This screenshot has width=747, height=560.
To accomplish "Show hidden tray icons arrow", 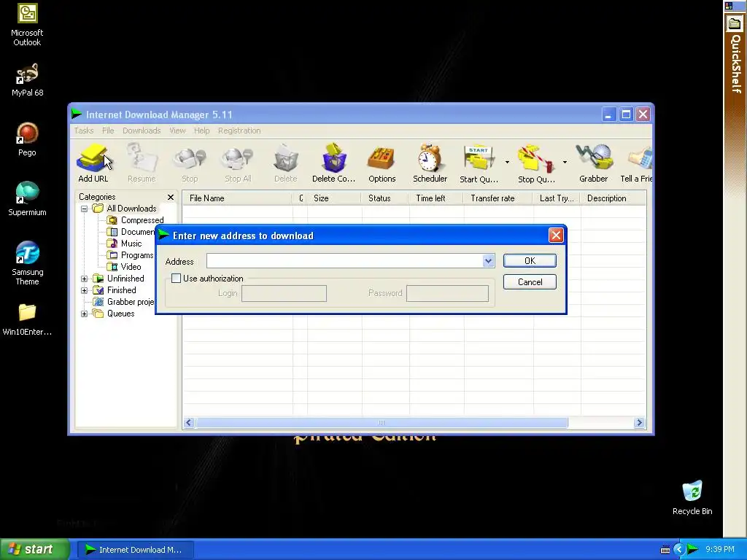I will (679, 550).
